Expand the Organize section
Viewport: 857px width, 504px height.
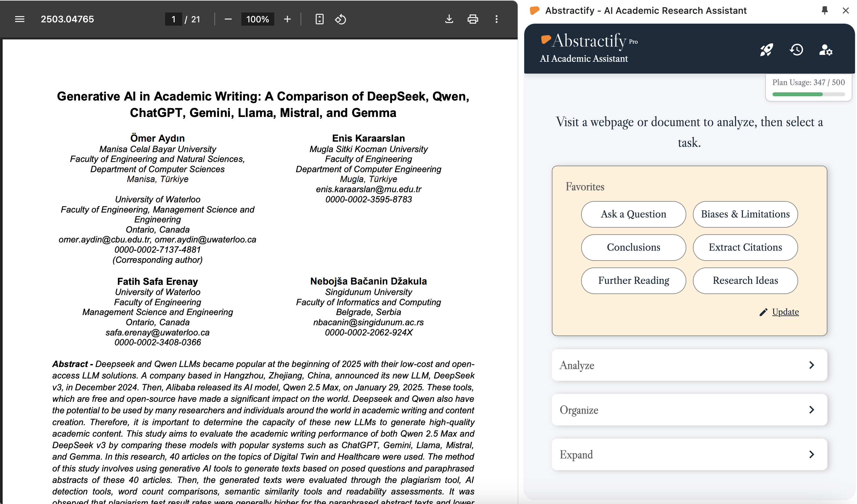point(689,410)
